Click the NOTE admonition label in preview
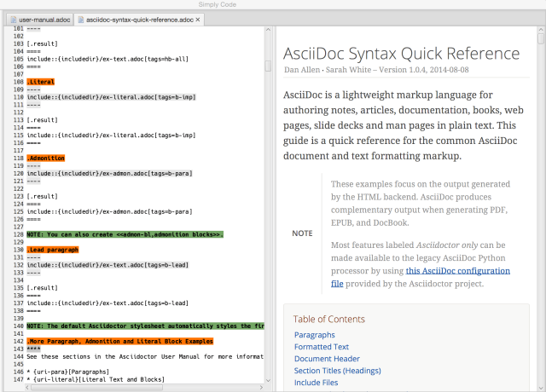The image size is (546, 392). coord(302,233)
